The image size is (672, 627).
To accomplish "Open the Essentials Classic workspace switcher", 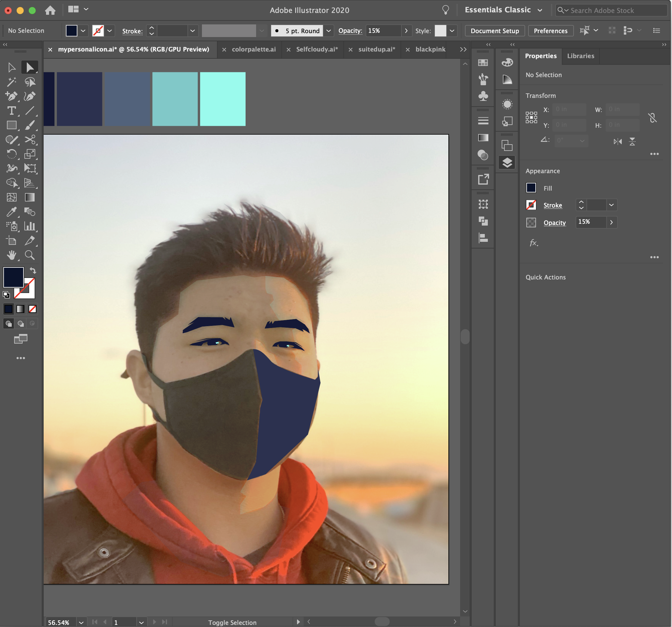I will 503,10.
